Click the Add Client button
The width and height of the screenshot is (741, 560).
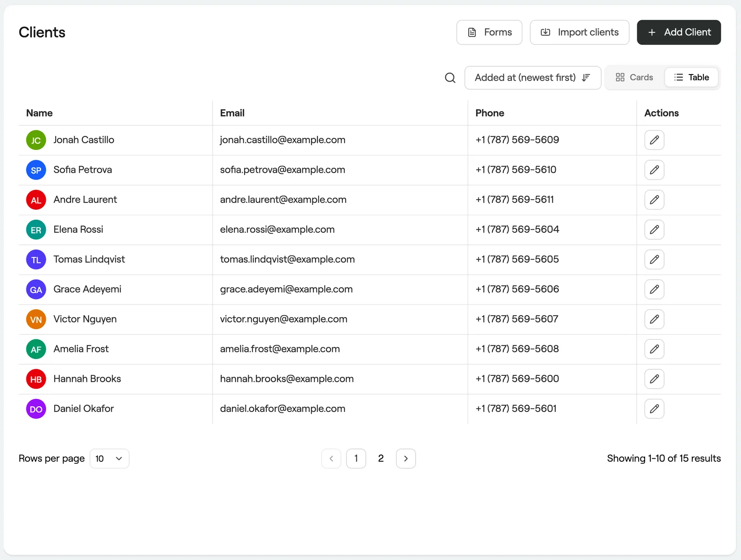(x=679, y=32)
